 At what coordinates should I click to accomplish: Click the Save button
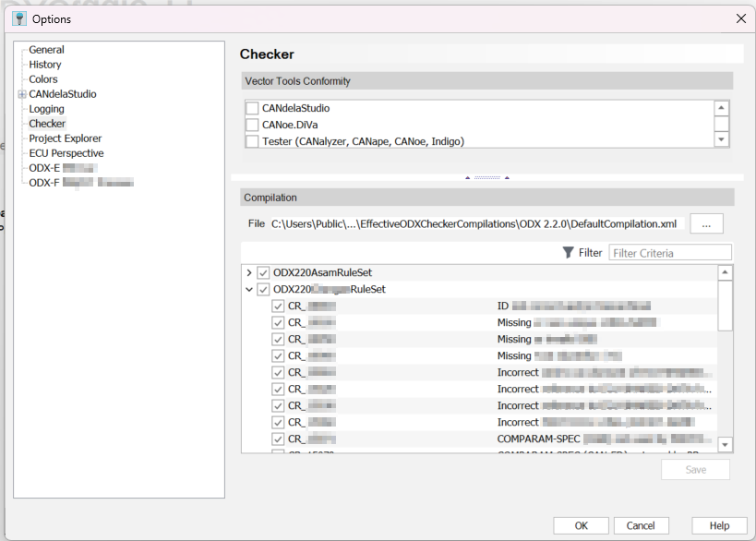(695, 470)
